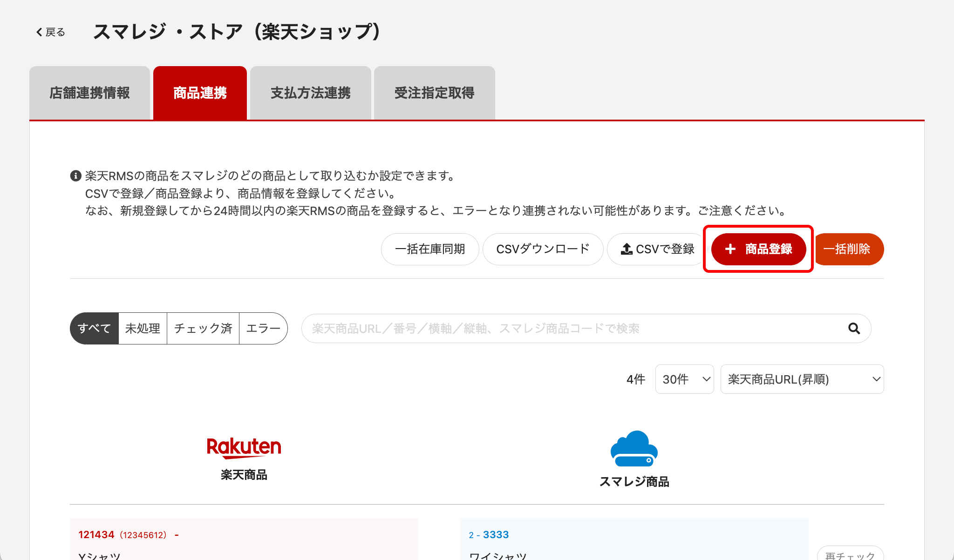The image size is (954, 560).
Task: Click the CSVで登録 upload icon
Action: (x=627, y=249)
